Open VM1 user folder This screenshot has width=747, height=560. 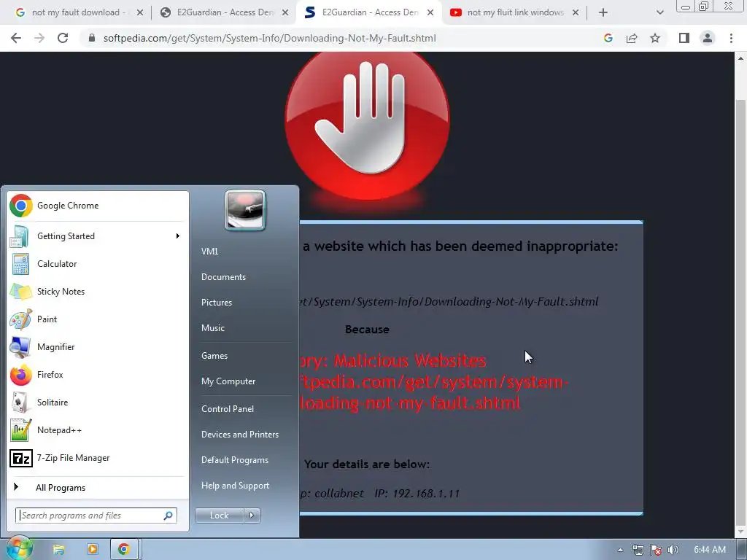point(209,252)
